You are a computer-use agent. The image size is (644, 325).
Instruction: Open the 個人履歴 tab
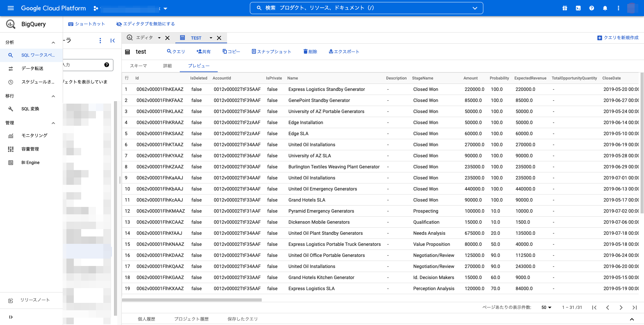point(147,319)
